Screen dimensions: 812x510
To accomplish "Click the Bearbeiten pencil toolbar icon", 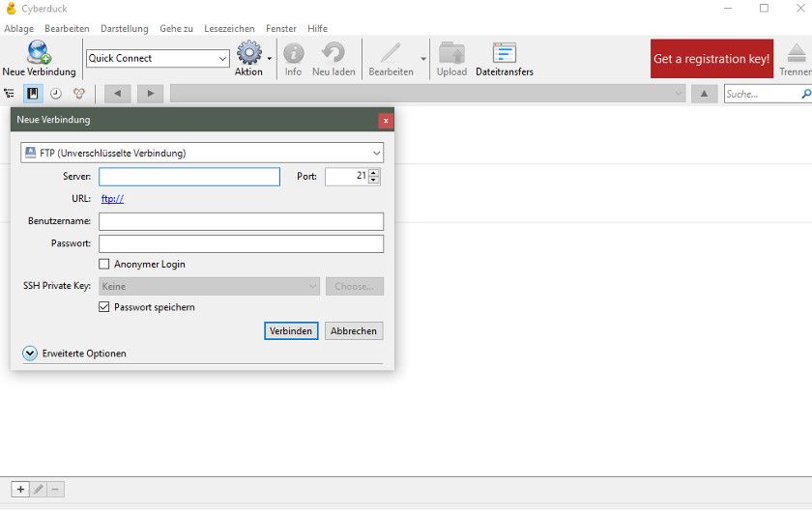I will click(391, 52).
